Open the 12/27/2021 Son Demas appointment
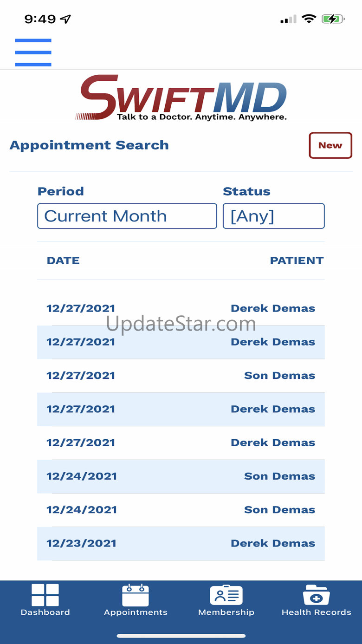Image resolution: width=362 pixels, height=644 pixels. (181, 376)
